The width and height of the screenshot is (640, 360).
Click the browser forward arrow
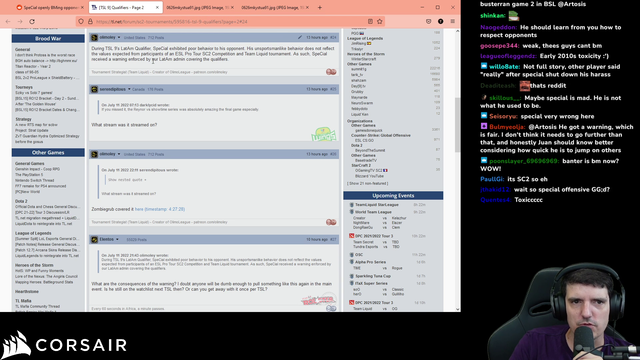[x=20, y=22]
